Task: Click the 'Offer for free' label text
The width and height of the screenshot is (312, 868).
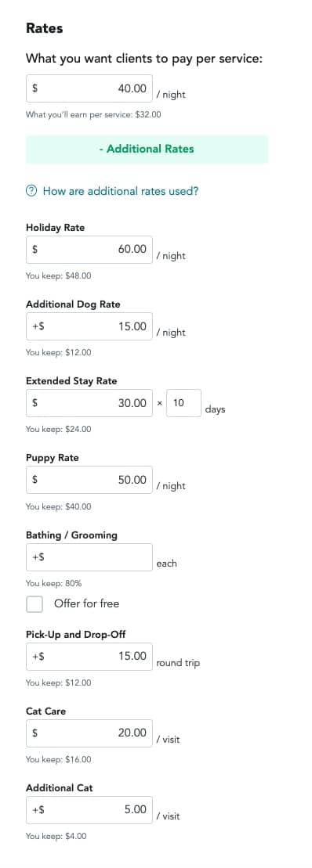Action: pyautogui.click(x=86, y=603)
